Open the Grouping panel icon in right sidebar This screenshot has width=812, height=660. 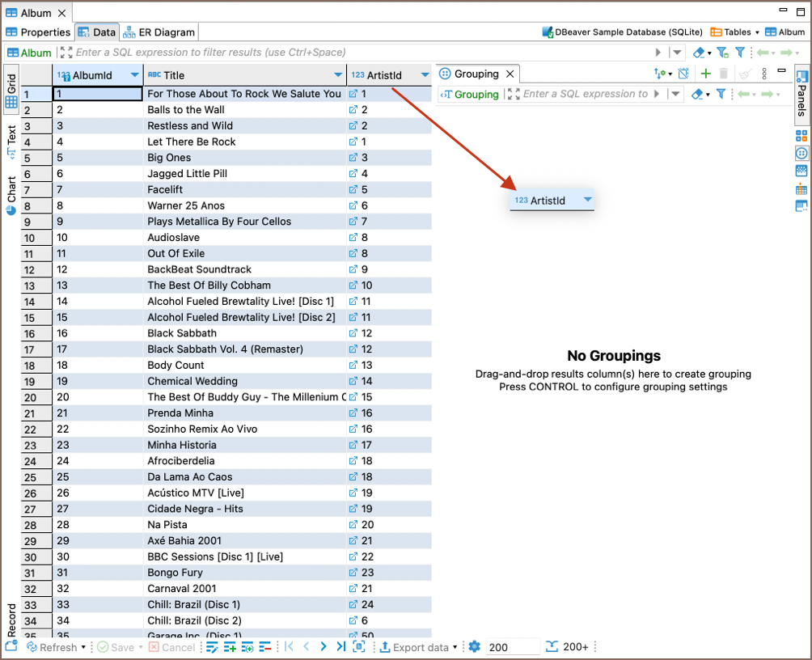point(801,153)
